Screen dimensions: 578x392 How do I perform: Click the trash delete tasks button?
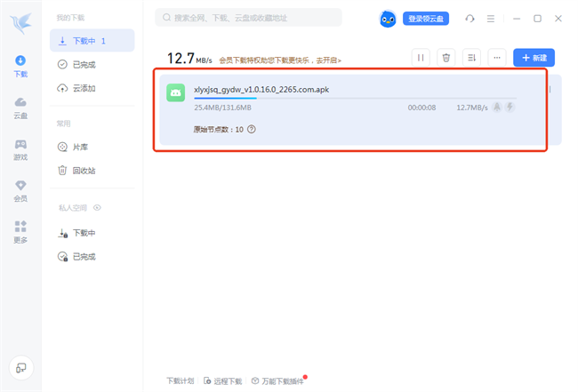click(446, 58)
